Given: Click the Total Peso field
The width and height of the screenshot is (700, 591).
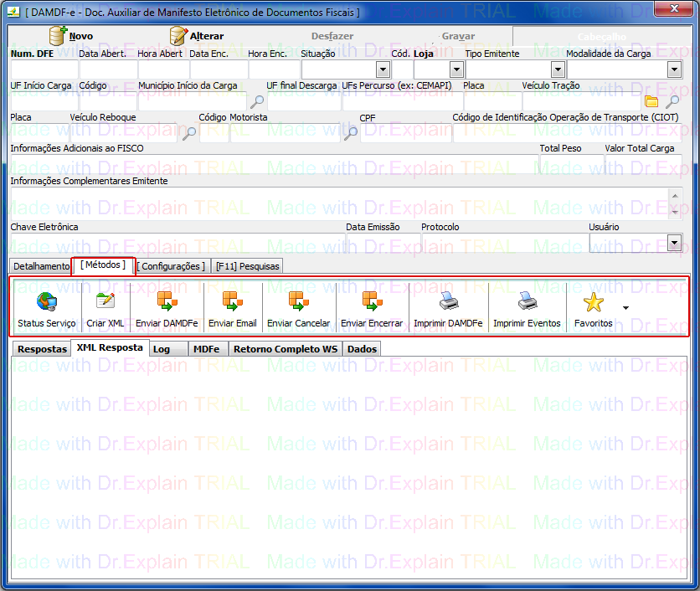Looking at the screenshot, I should pyautogui.click(x=571, y=164).
